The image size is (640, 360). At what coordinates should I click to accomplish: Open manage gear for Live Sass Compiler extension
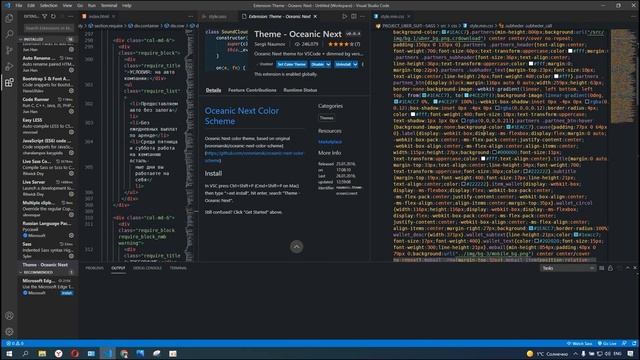tap(71, 173)
